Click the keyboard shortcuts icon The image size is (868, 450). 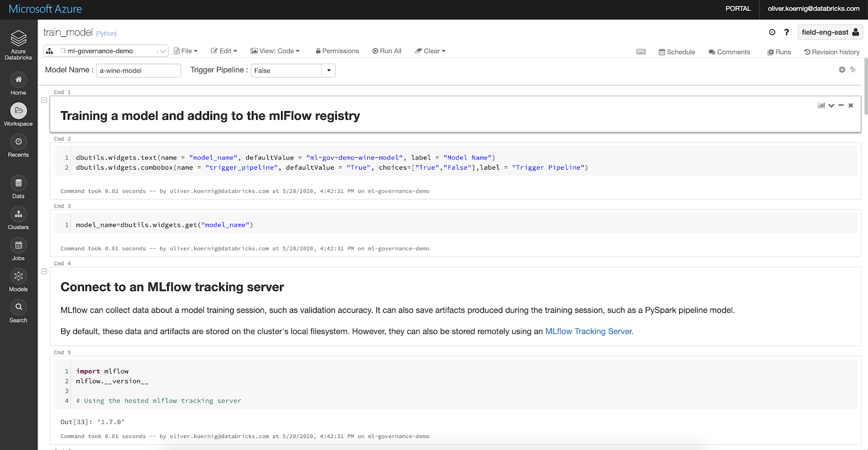(x=641, y=52)
